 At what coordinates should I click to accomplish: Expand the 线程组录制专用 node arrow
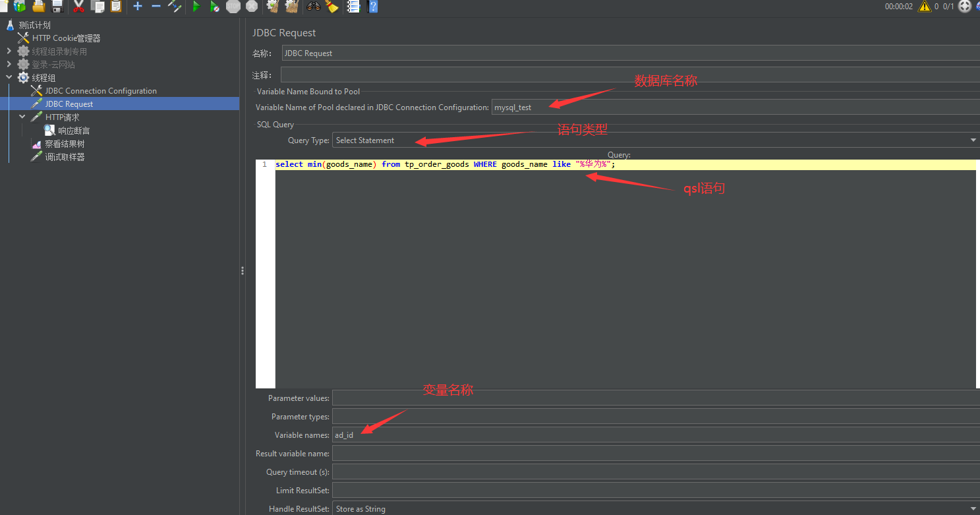[9, 51]
